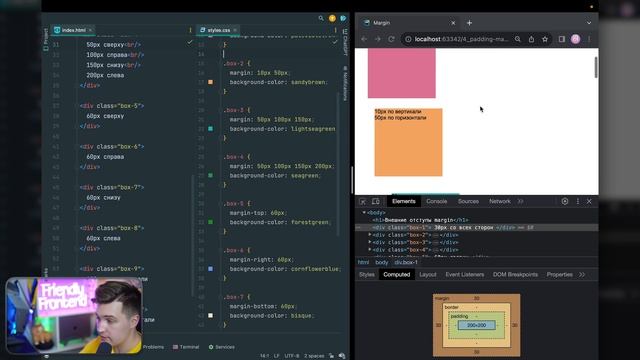640x360 pixels.
Task: Open the Layout pane tab
Action: tap(427, 275)
